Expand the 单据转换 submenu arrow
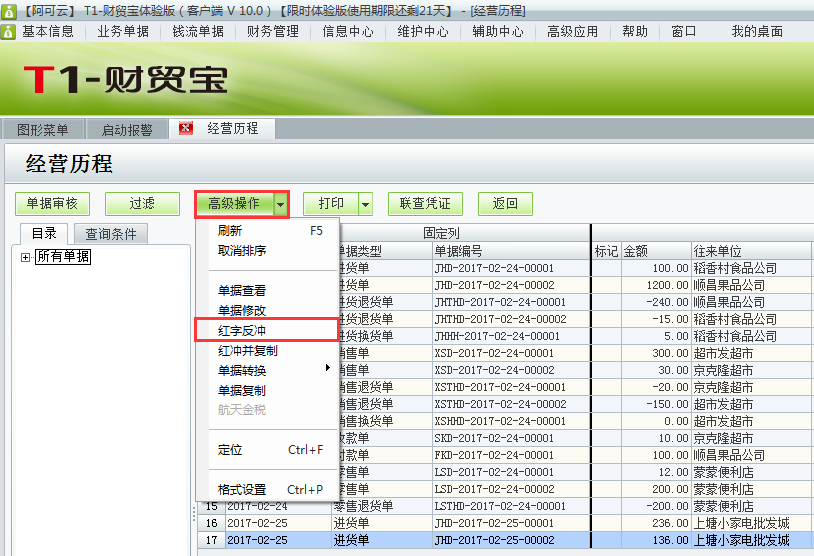The height and width of the screenshot is (556, 814). pos(327,368)
